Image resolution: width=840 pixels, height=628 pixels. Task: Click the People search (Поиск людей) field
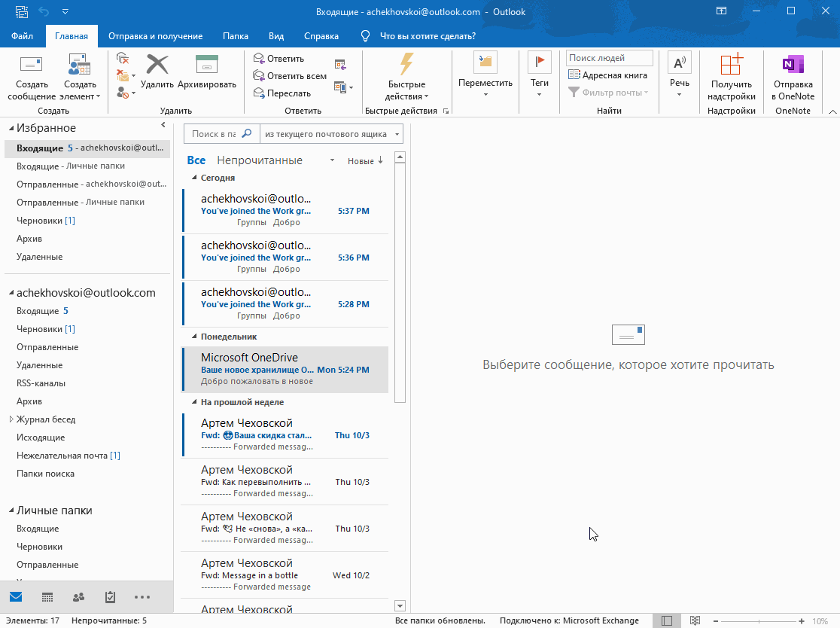pos(610,58)
